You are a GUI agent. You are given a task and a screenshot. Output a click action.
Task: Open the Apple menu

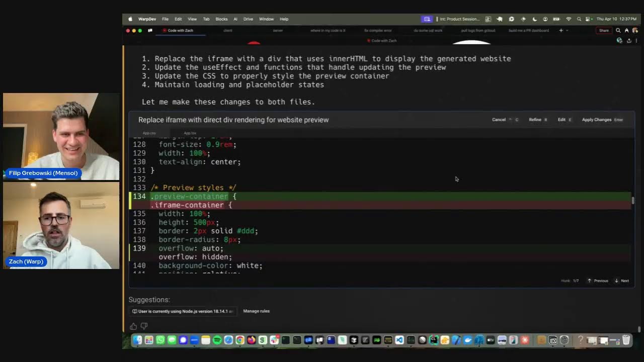(130, 19)
